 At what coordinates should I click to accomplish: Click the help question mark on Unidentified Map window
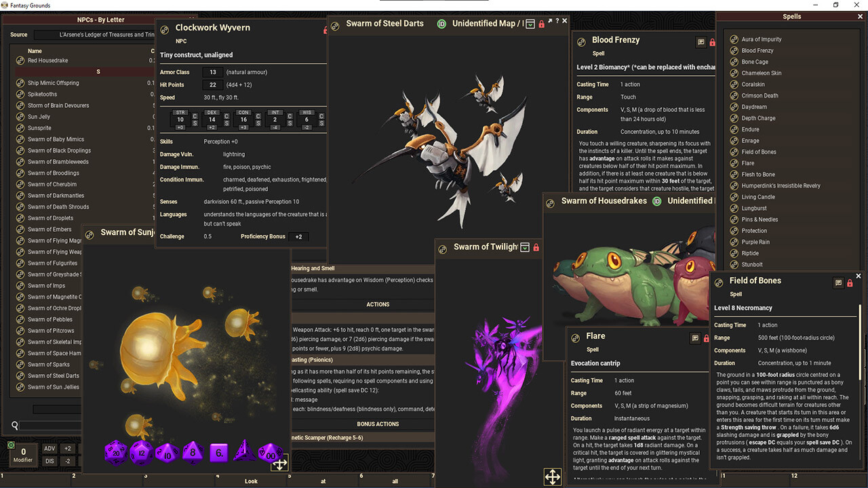(x=557, y=22)
